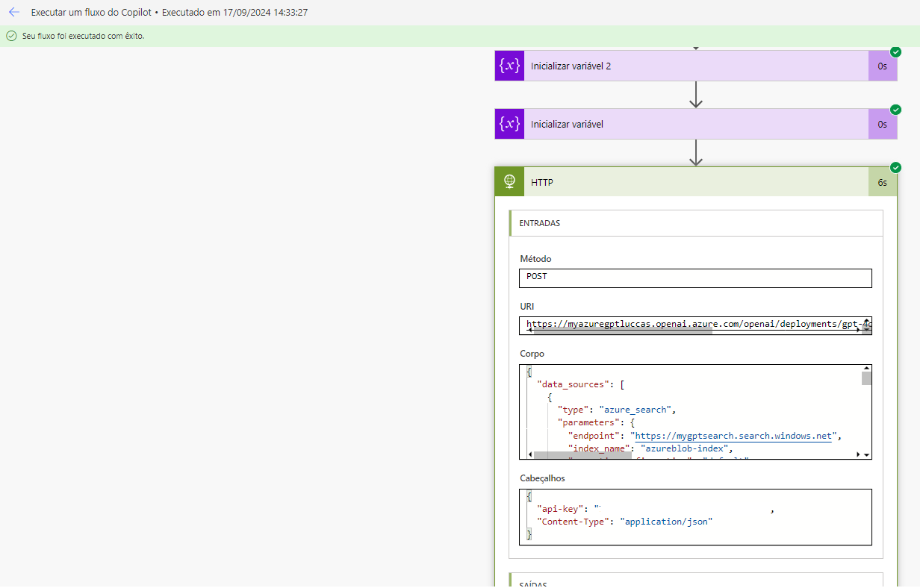Click the success checkmark icon in the banner

point(11,36)
